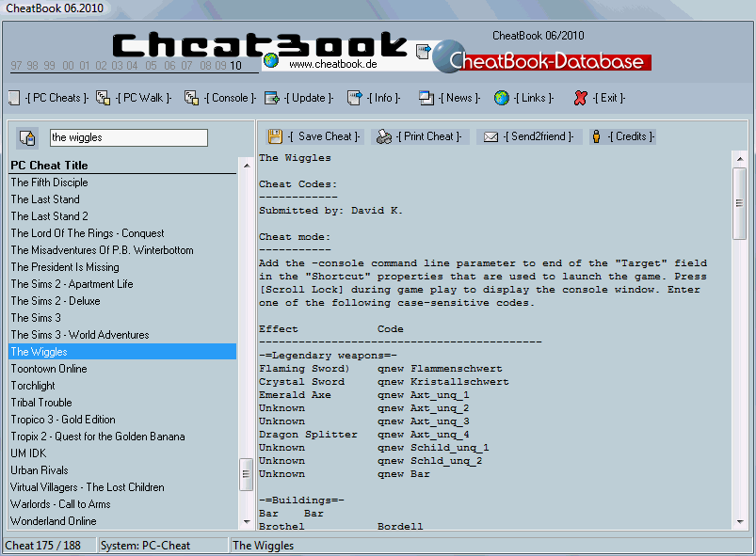756x556 pixels.
Task: Open the [PC Walk] menu label
Action: tap(144, 98)
